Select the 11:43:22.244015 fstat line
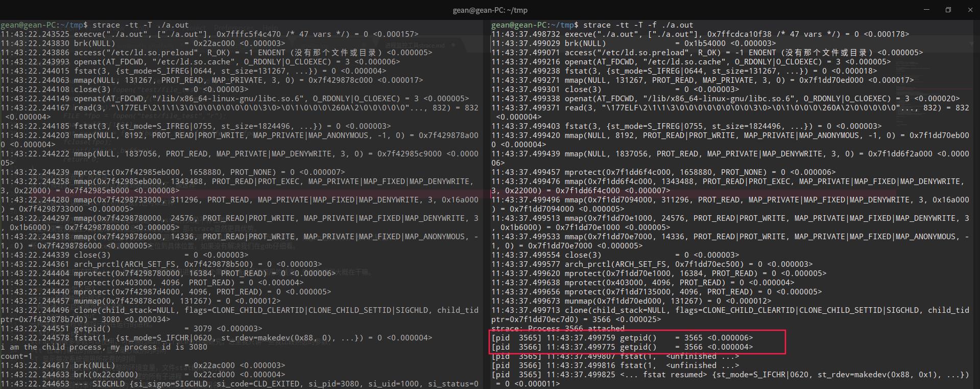This screenshot has height=389, width=980. coord(194,71)
